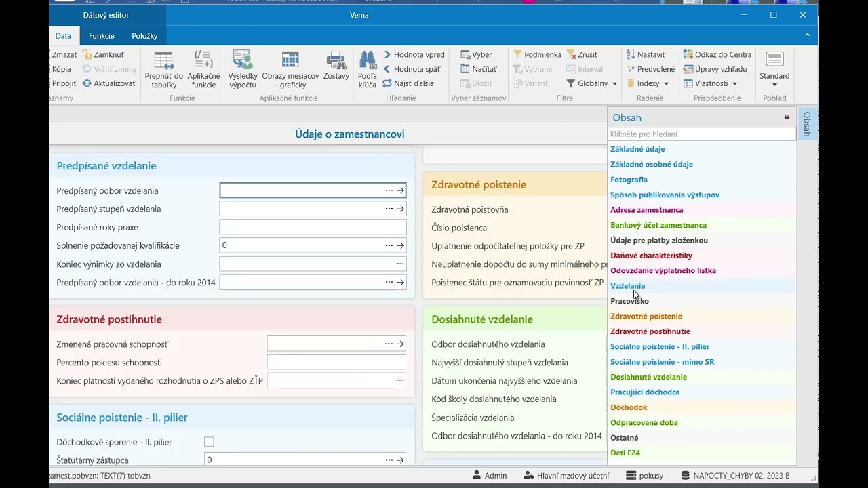The width and height of the screenshot is (868, 488).
Task: Refresh with Aktualizovať
Action: [108, 83]
